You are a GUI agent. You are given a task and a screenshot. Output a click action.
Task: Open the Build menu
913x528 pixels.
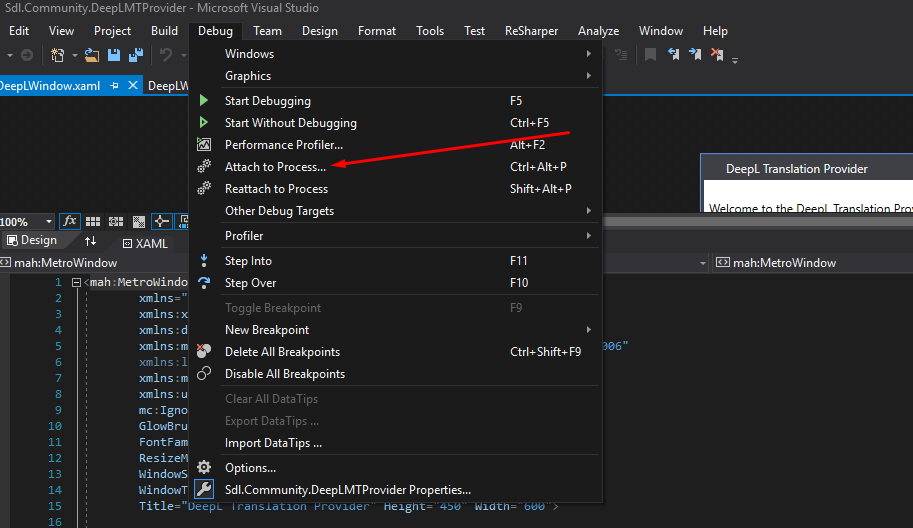(164, 31)
